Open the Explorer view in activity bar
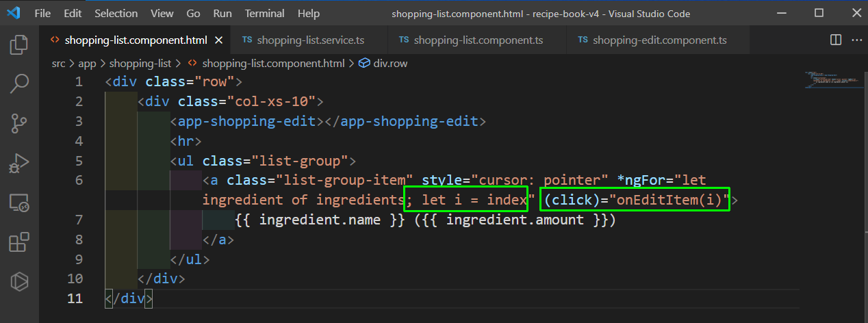This screenshot has height=323, width=868. (x=19, y=45)
